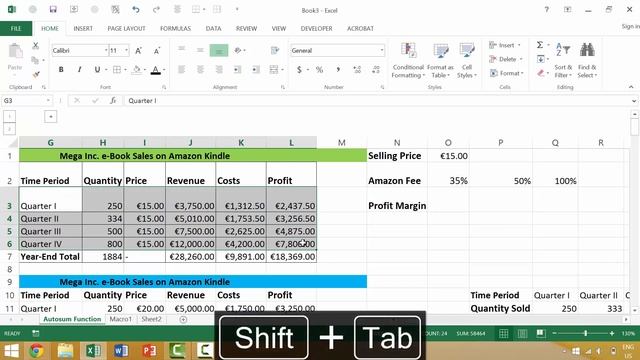Click the zoom slider handle
The image size is (640, 360).
[x=585, y=333]
